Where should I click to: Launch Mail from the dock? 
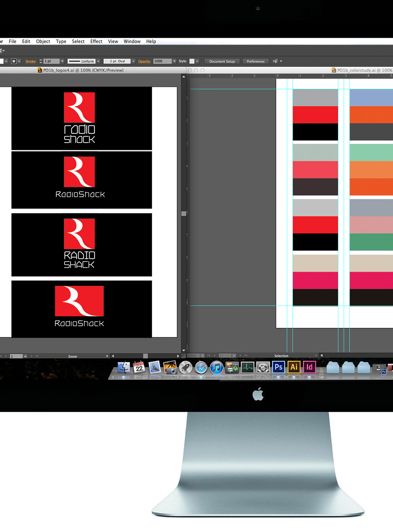click(155, 368)
